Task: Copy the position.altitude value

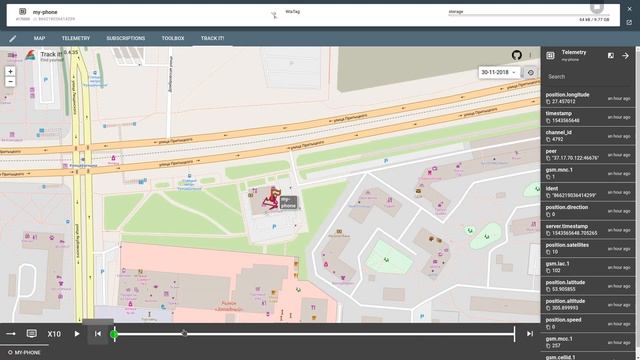Action: coord(548,309)
